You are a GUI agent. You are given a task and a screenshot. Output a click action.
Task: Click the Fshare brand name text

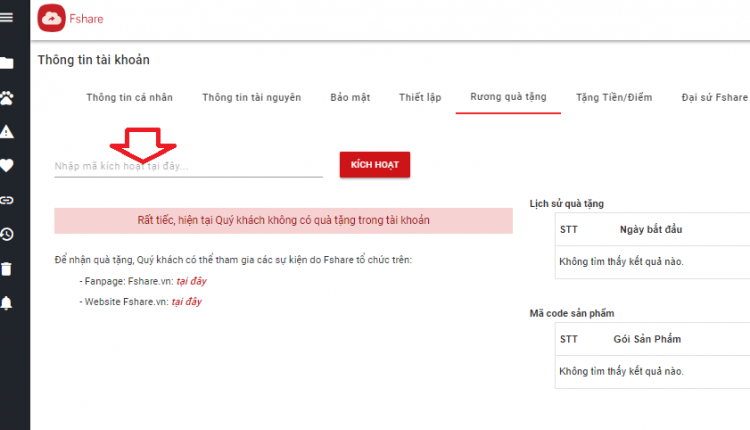[86, 19]
